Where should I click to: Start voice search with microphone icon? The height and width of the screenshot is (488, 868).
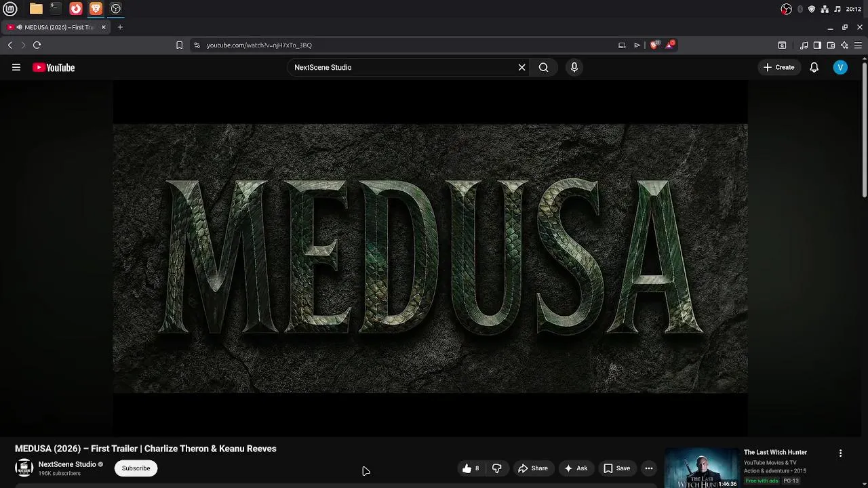coord(574,67)
